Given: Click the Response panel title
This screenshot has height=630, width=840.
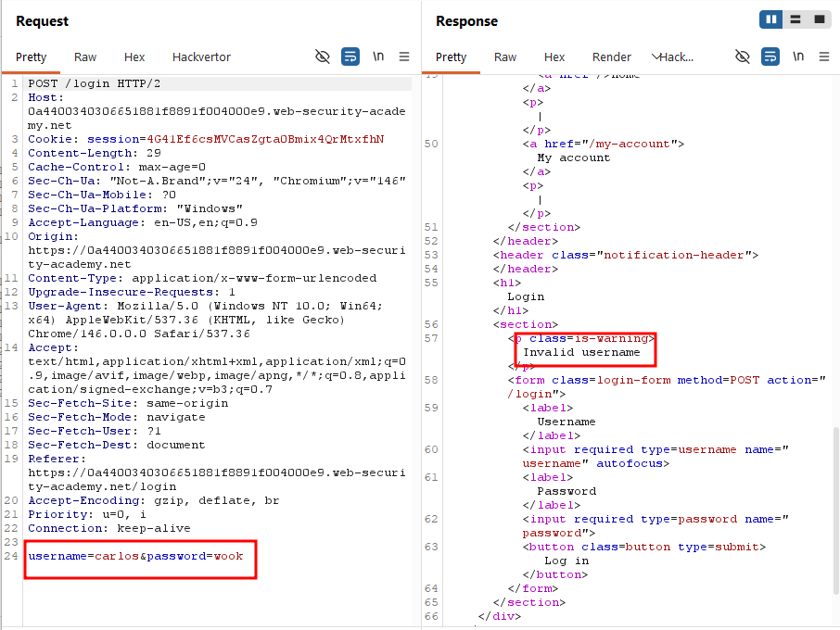Looking at the screenshot, I should pyautogui.click(x=466, y=21).
